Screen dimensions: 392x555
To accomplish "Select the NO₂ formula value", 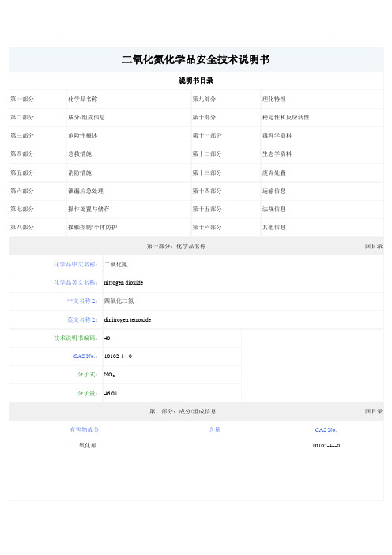I will pyautogui.click(x=109, y=375).
